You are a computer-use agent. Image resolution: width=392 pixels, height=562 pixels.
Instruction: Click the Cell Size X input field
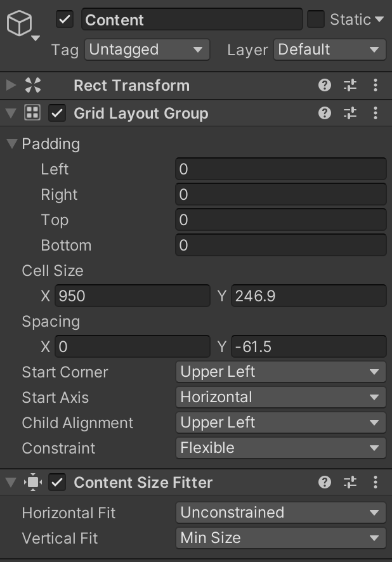point(133,296)
